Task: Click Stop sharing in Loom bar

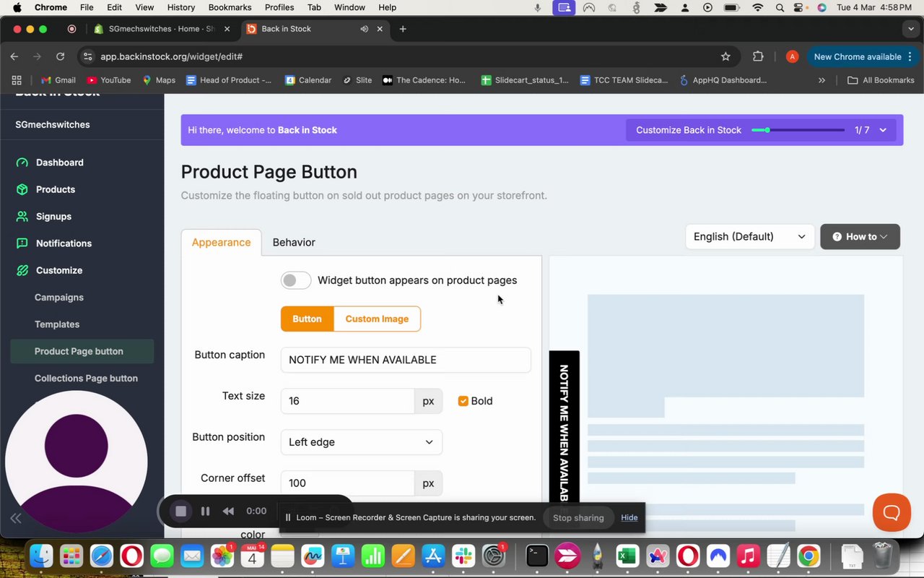Action: 578,517
